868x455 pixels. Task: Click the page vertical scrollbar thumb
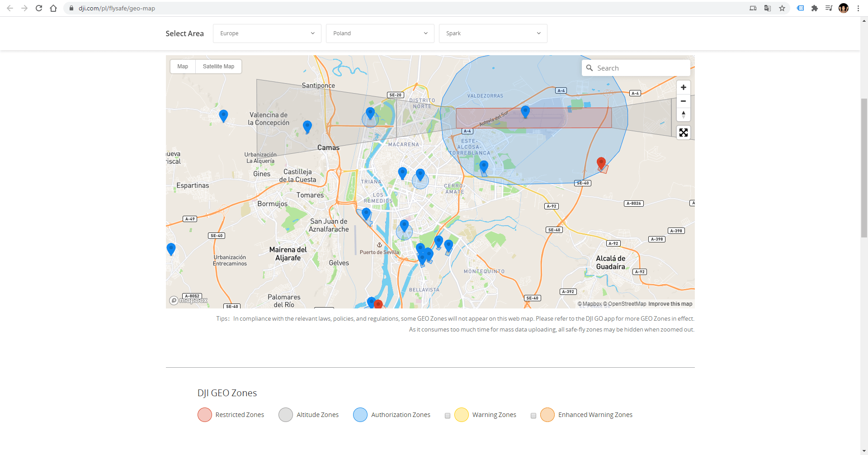point(864,167)
